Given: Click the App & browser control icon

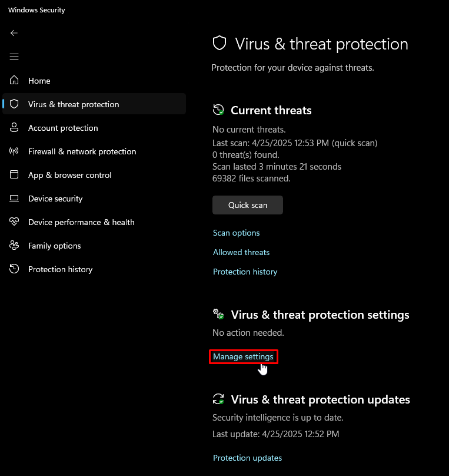Looking at the screenshot, I should (14, 175).
